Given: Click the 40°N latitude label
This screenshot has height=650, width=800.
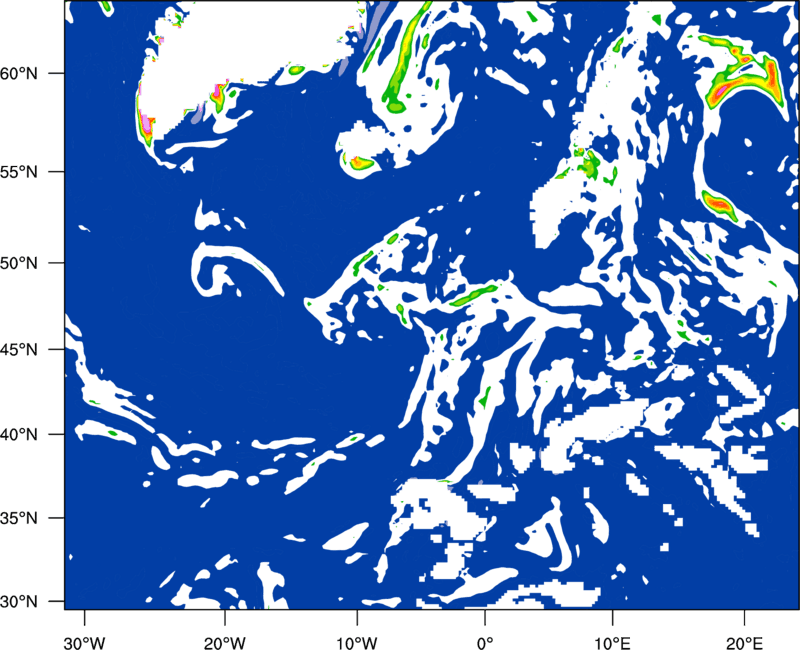Looking at the screenshot, I should [19, 435].
